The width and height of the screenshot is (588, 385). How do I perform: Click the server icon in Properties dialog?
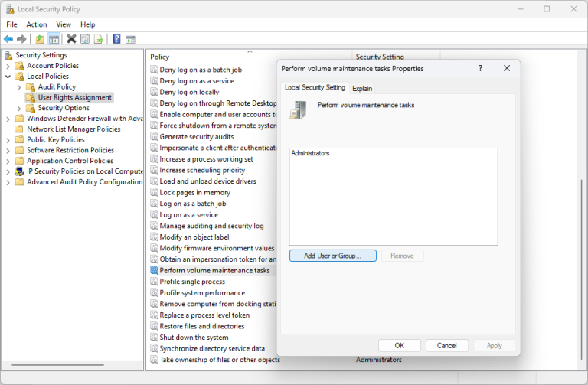pyautogui.click(x=298, y=110)
